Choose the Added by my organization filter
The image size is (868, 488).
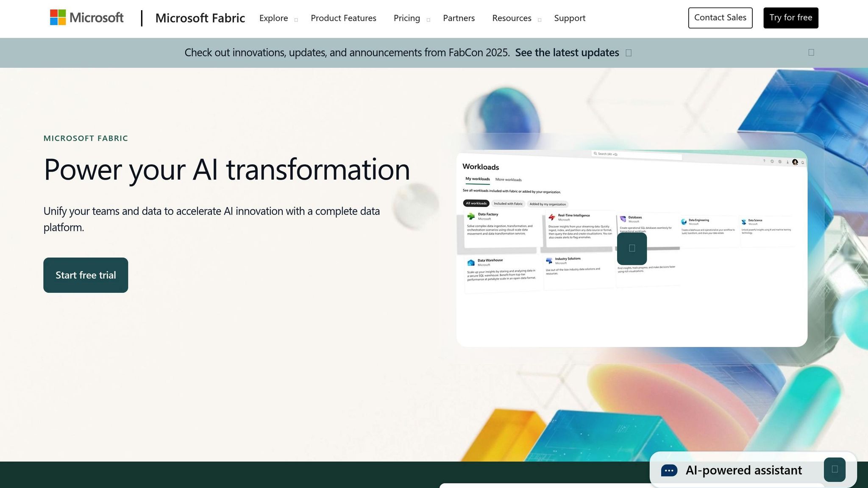click(x=548, y=204)
